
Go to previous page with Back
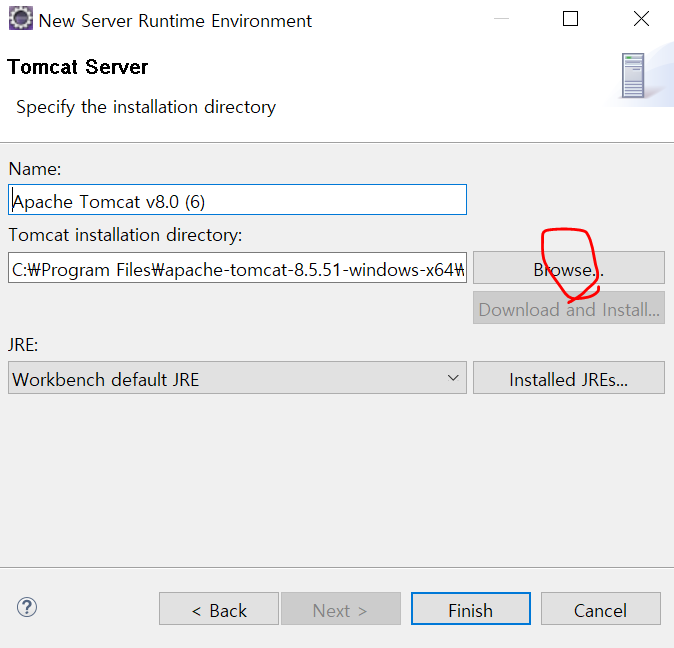click(219, 608)
